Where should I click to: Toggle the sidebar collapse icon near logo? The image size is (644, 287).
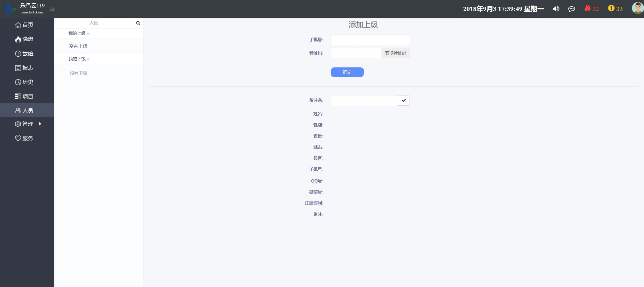click(x=52, y=9)
